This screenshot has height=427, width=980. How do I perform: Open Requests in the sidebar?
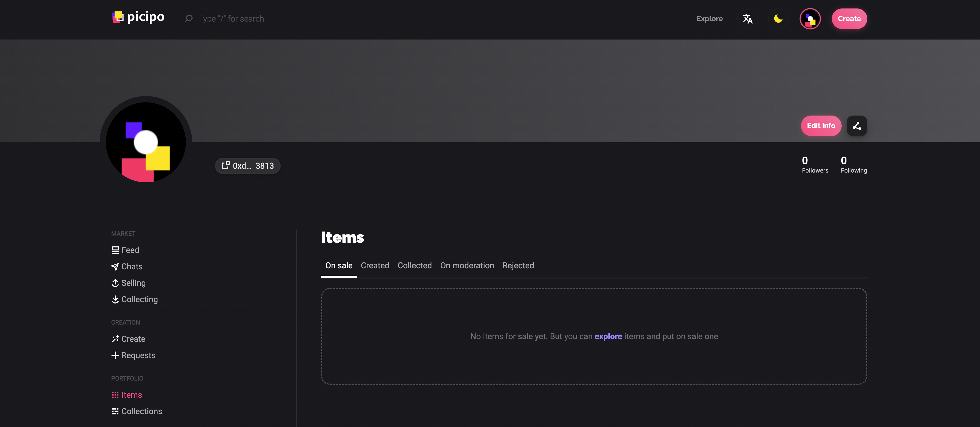coord(133,355)
